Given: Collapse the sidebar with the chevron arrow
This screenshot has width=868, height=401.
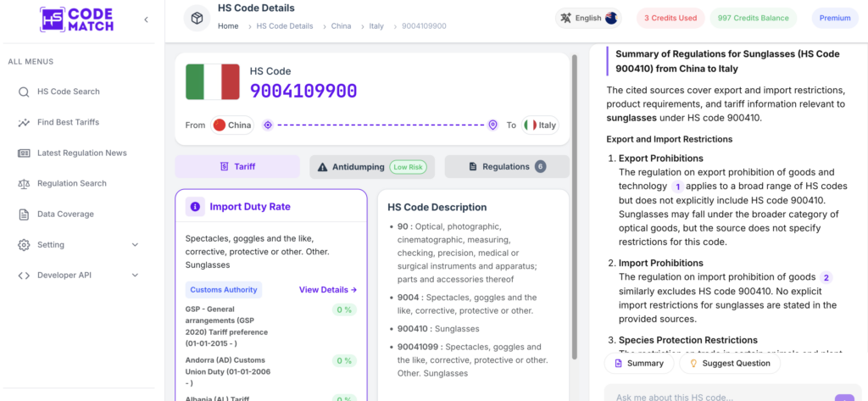Looking at the screenshot, I should tap(146, 19).
